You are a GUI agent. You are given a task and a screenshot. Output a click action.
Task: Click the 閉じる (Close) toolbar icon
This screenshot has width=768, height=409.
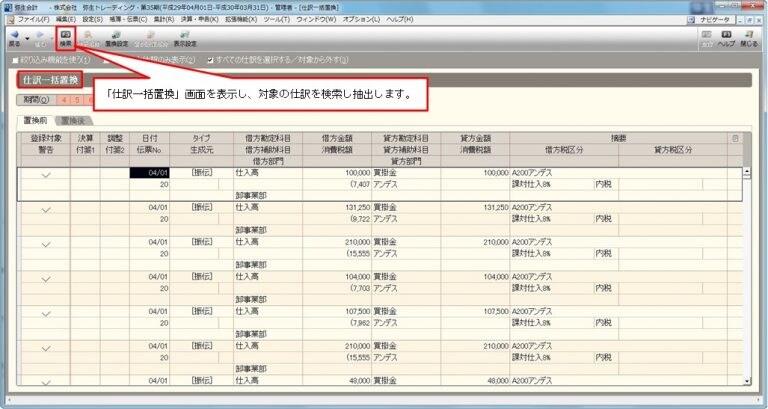point(749,38)
